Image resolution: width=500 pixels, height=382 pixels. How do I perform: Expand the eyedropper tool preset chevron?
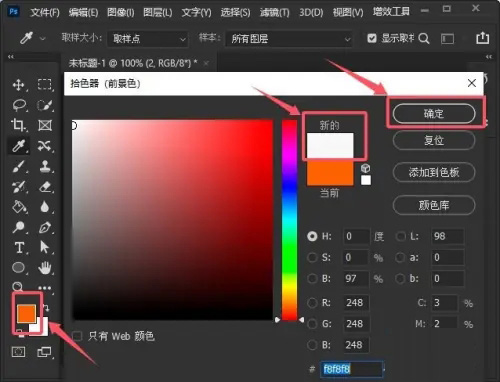coord(42,39)
